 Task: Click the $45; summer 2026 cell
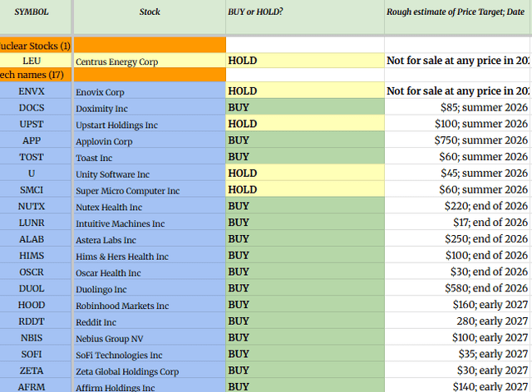(x=458, y=173)
